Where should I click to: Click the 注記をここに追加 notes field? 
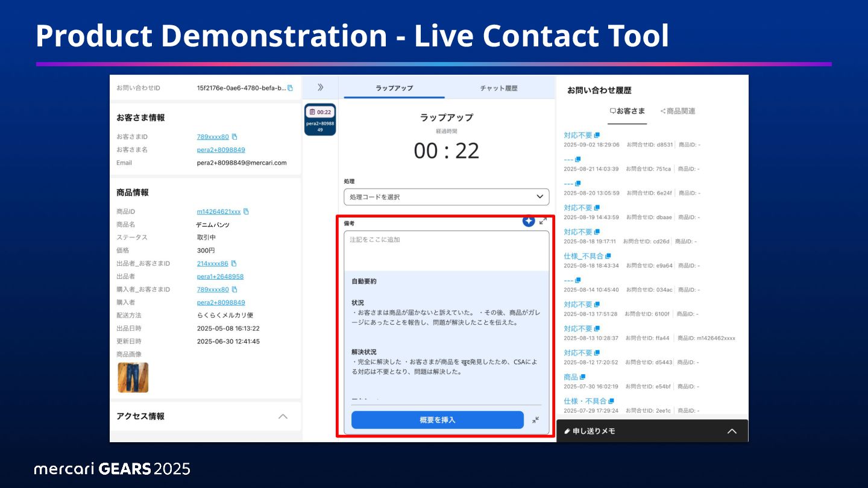(x=447, y=251)
